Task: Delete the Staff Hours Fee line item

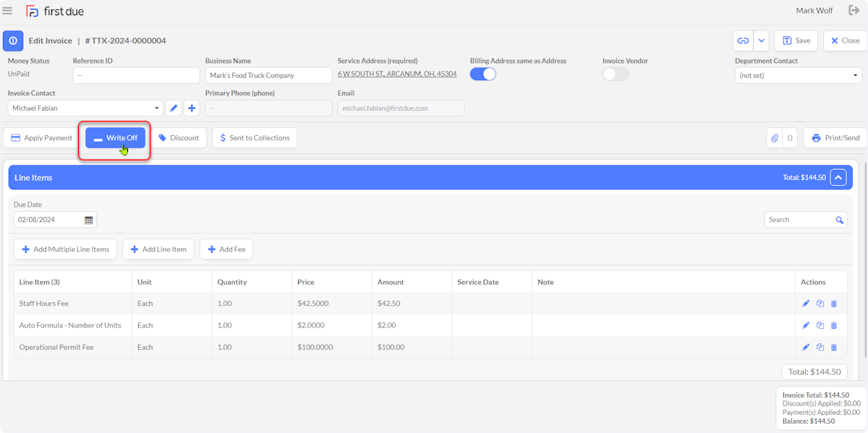Action: tap(833, 304)
